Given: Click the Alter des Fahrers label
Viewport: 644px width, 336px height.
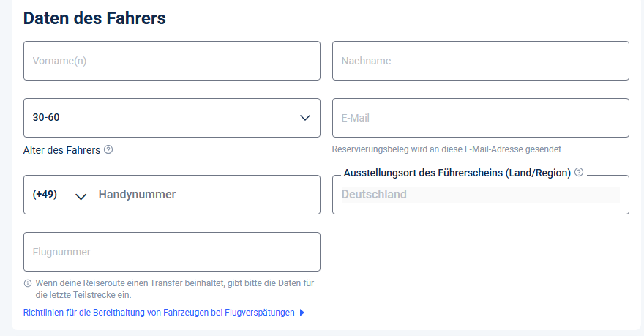Looking at the screenshot, I should click(61, 150).
